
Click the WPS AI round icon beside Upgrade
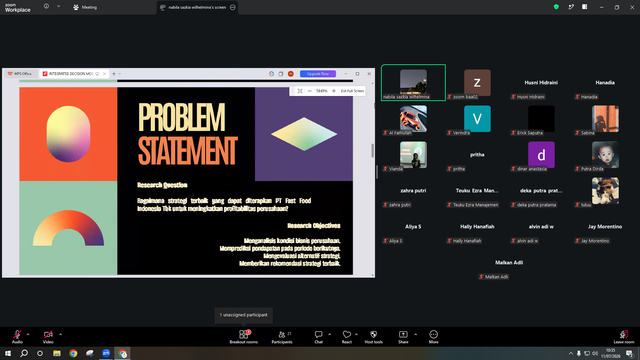271,74
